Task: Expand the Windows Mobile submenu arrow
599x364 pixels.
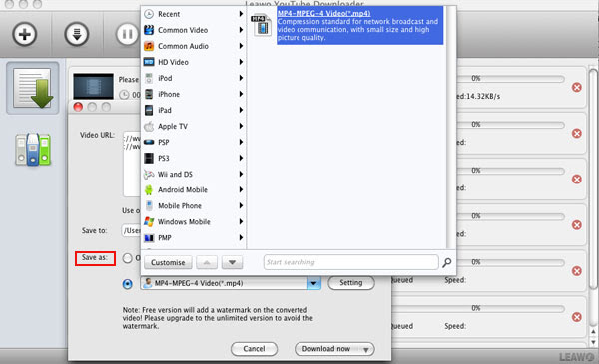Action: 241,221
